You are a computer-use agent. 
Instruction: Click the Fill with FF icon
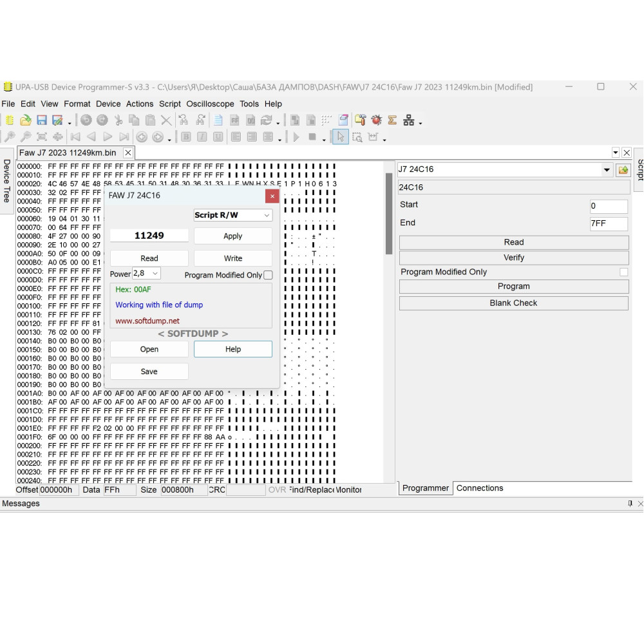coord(234,120)
